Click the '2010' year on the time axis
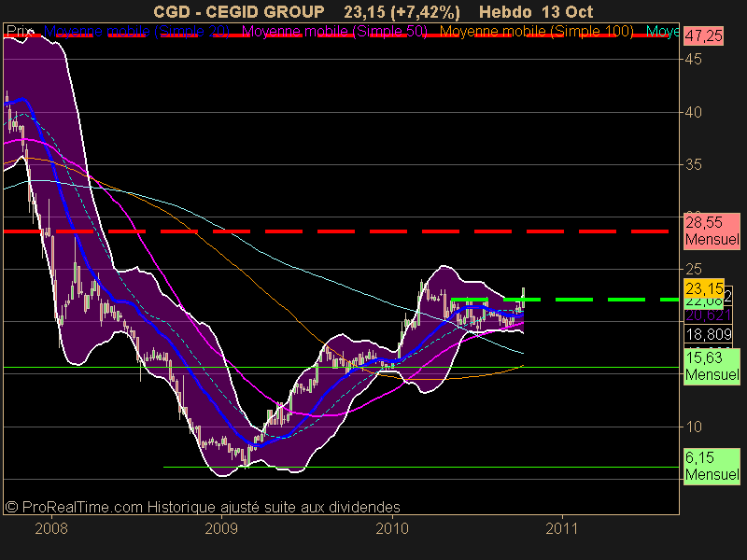 click(392, 528)
